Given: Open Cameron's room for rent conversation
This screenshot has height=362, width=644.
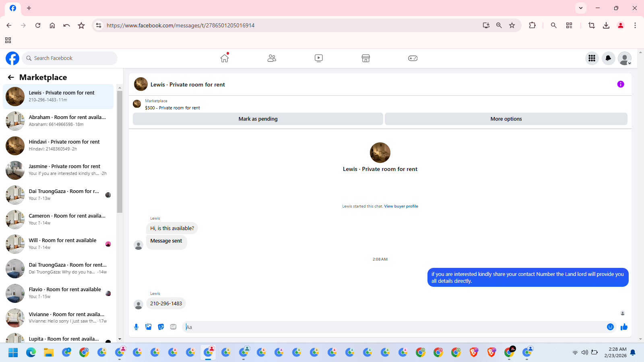Looking at the screenshot, I should pos(58,220).
